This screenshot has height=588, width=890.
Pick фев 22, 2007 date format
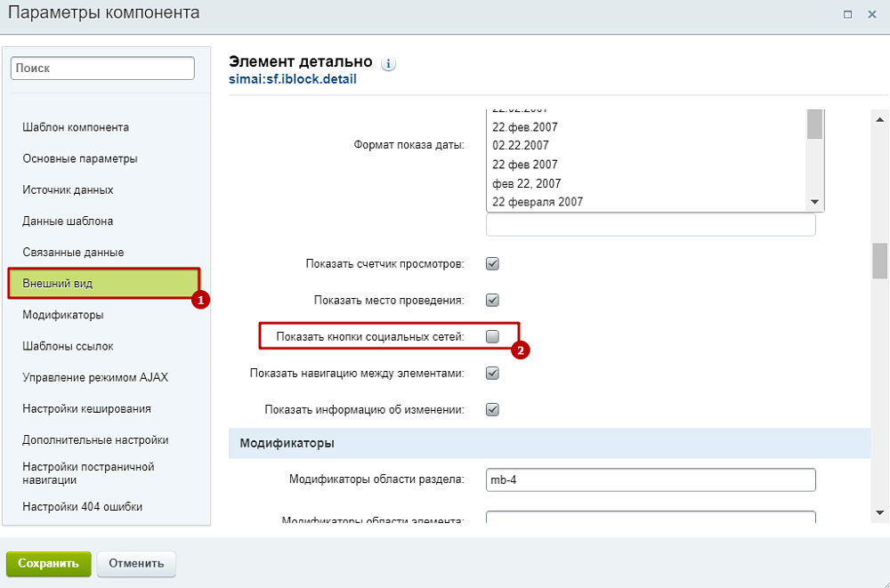[x=526, y=183]
